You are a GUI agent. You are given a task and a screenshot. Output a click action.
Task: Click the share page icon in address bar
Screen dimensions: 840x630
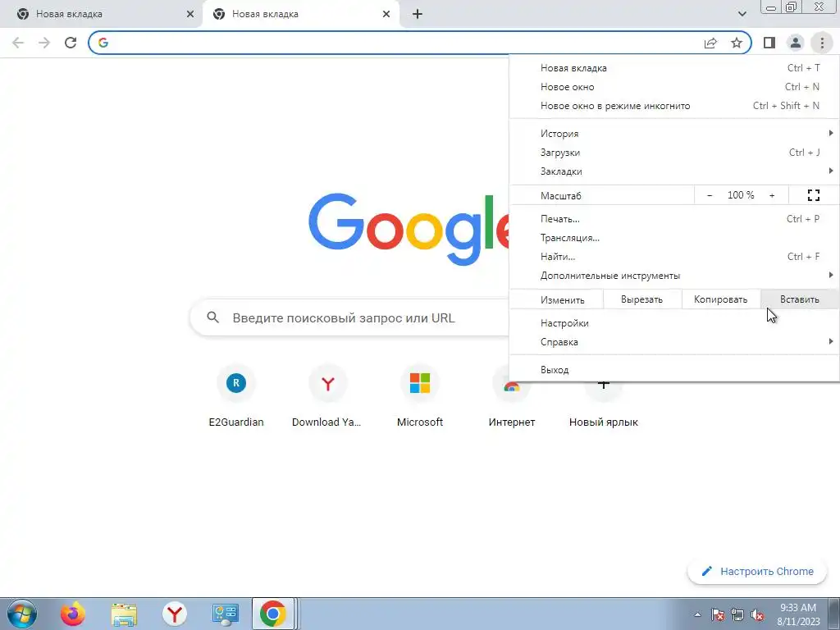tap(710, 43)
